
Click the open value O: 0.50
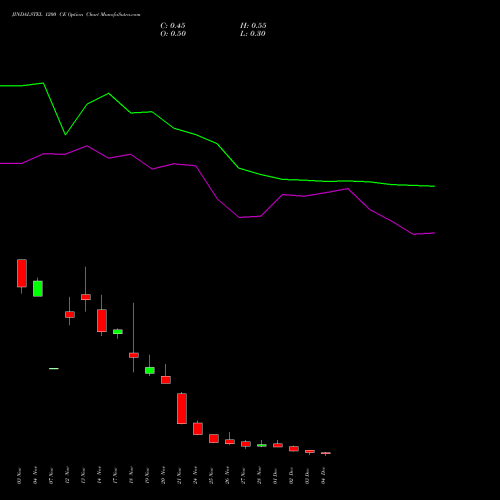click(x=173, y=34)
